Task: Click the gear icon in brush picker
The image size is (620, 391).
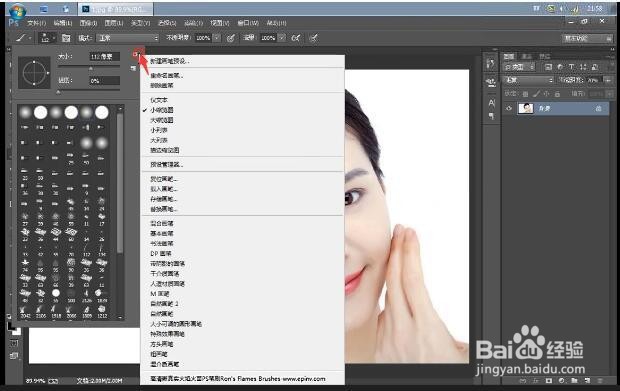Action: pos(136,55)
